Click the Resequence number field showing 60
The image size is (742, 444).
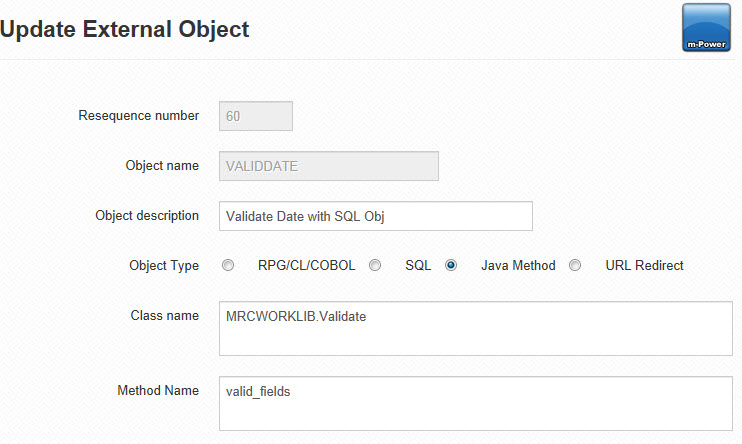pos(256,116)
